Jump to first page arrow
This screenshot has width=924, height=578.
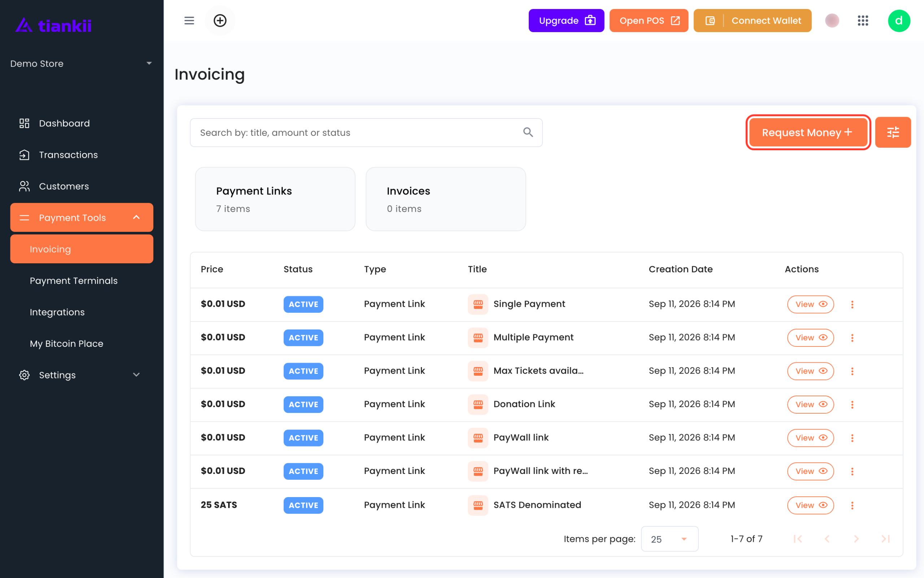[x=798, y=539]
